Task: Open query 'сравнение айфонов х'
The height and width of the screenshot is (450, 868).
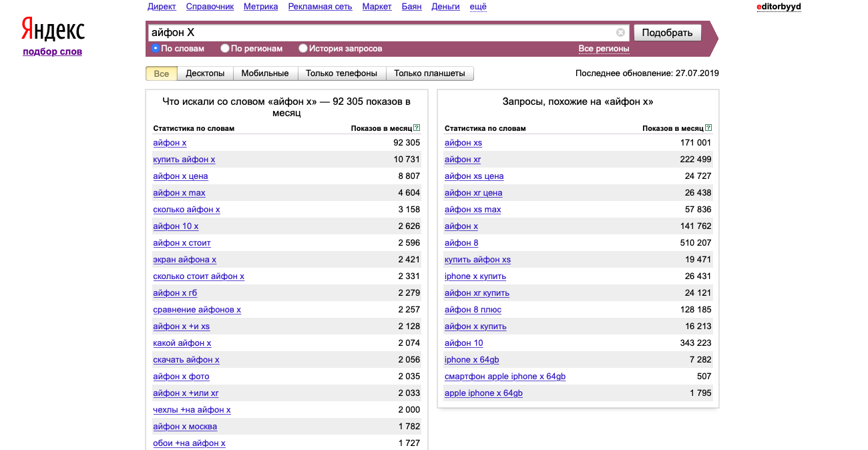Action: pyautogui.click(x=197, y=310)
